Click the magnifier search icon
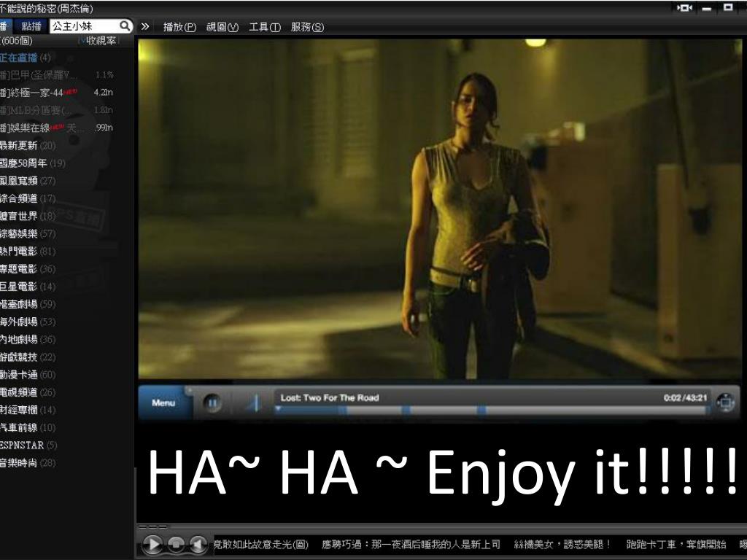The width and height of the screenshot is (747, 560). tap(125, 26)
